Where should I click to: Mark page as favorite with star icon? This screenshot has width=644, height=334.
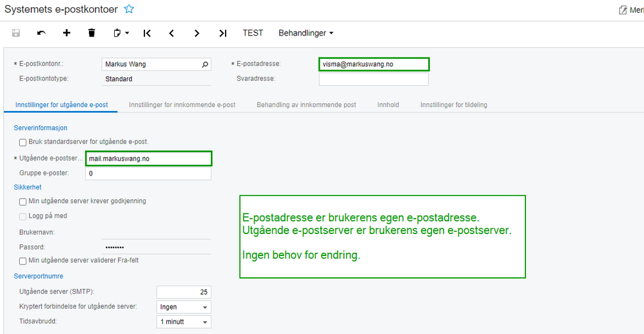point(129,9)
